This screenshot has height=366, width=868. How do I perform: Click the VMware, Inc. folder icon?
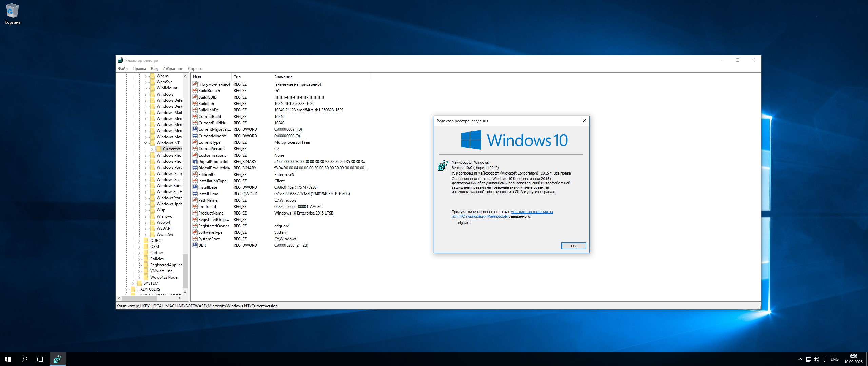click(146, 271)
